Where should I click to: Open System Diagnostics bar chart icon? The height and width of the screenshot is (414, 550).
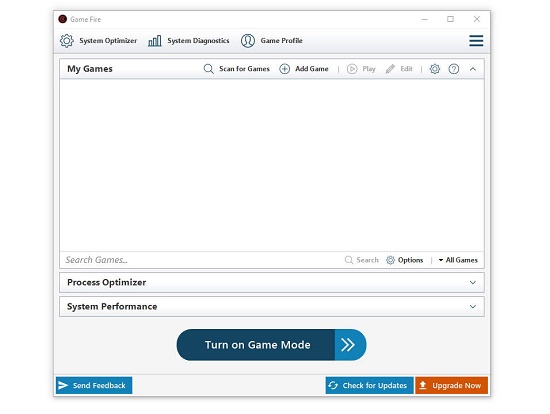pyautogui.click(x=155, y=41)
